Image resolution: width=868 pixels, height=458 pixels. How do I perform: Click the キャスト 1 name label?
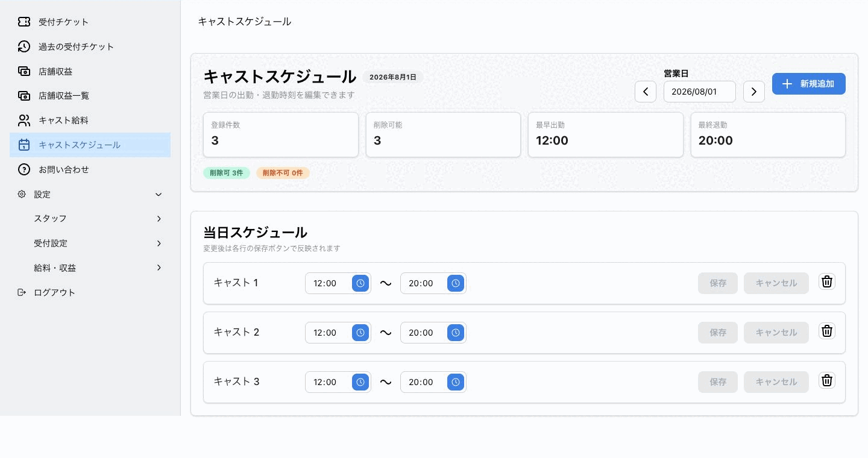236,283
